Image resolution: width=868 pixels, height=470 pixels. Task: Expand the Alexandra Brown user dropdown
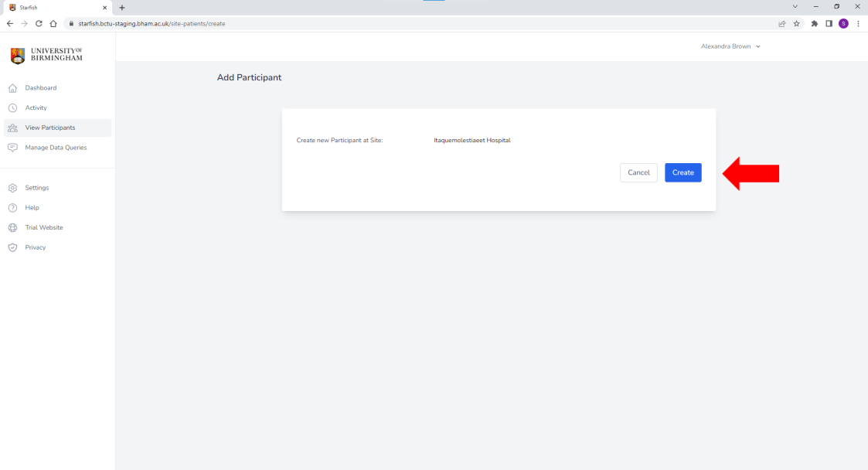pos(730,46)
